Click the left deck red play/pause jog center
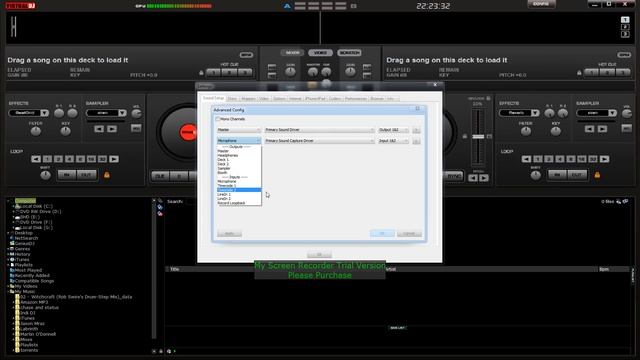The height and width of the screenshot is (360, 640). coord(188,133)
